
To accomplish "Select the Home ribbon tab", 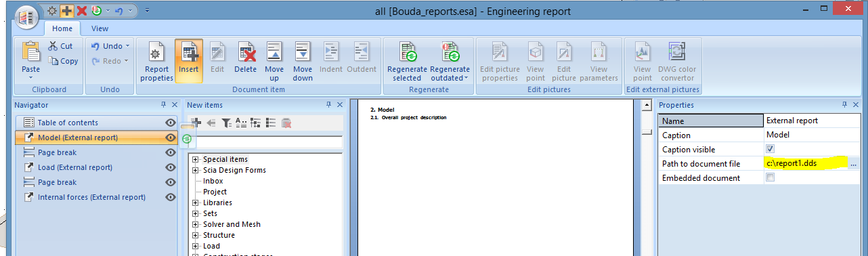I will coord(62,28).
